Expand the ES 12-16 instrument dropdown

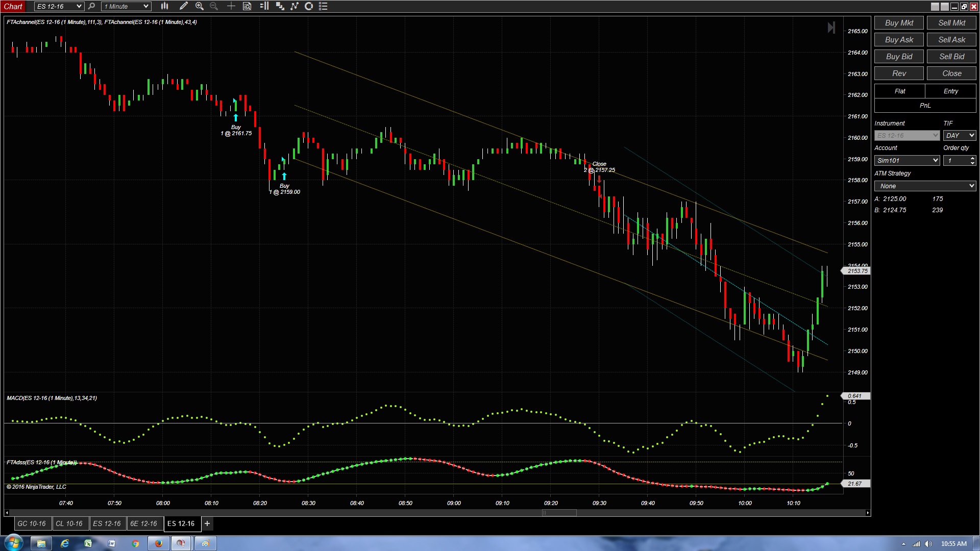pyautogui.click(x=79, y=6)
